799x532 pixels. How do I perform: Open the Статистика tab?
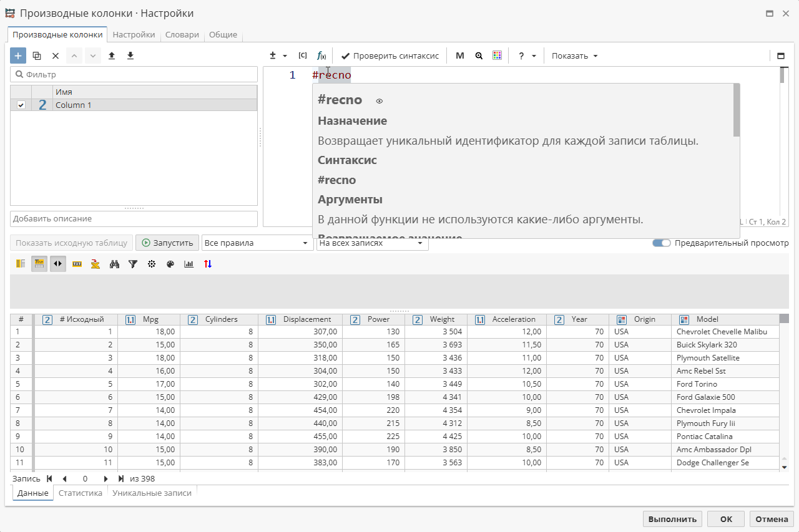click(80, 493)
